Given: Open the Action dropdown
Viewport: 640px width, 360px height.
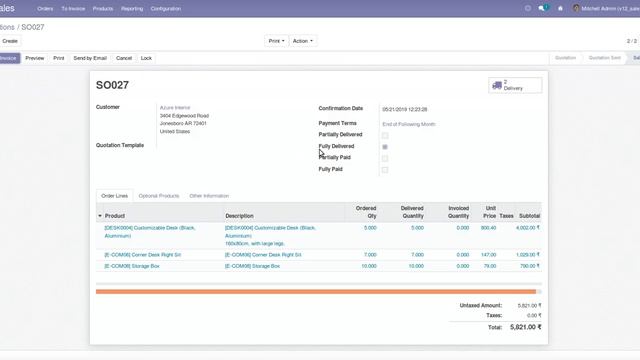Looking at the screenshot, I should pyautogui.click(x=302, y=41).
